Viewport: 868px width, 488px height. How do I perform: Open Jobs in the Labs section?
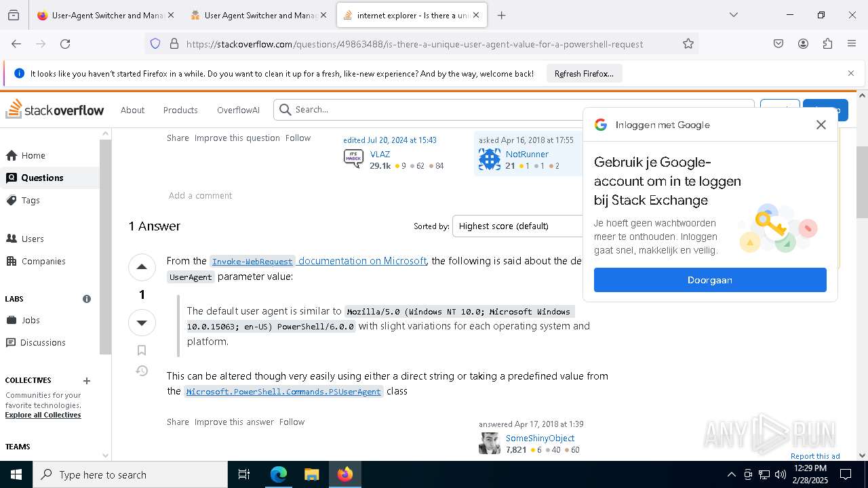(x=50, y=320)
